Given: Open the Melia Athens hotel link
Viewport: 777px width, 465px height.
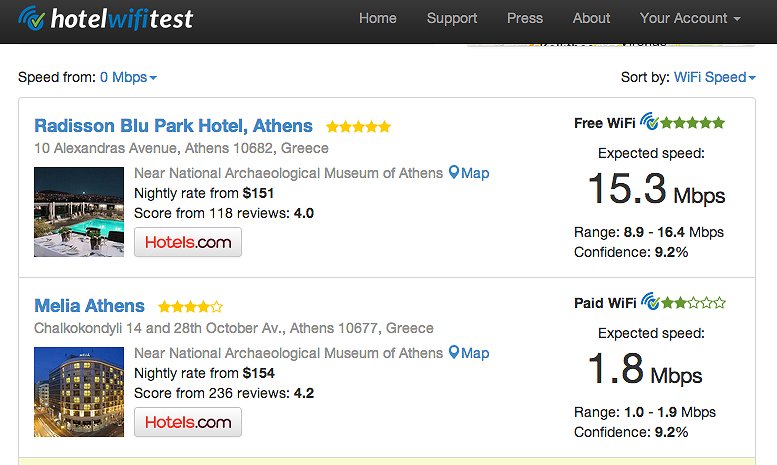Looking at the screenshot, I should coord(89,306).
